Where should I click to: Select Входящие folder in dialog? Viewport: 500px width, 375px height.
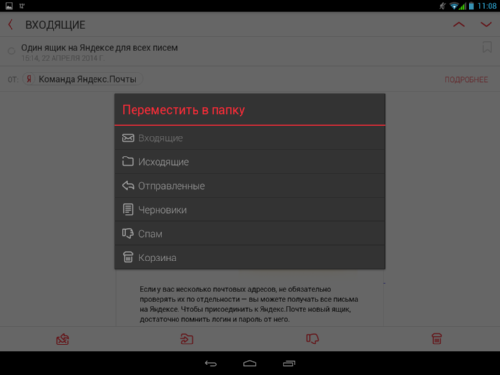pyautogui.click(x=250, y=138)
